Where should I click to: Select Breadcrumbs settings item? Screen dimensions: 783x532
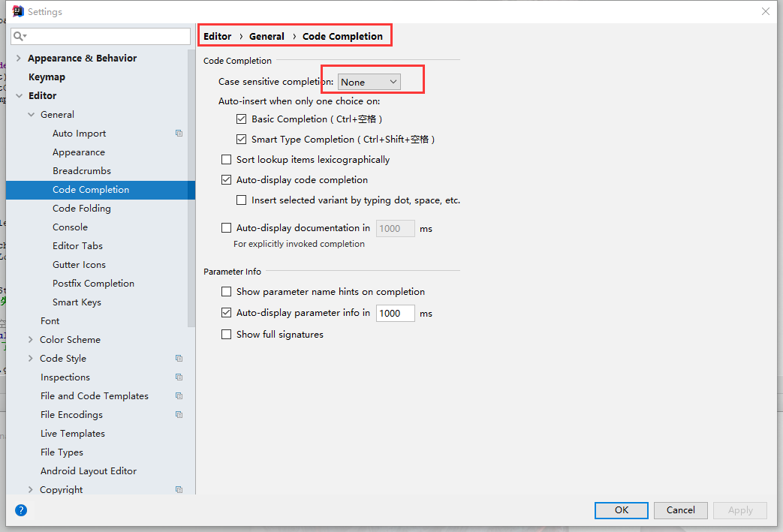[82, 170]
